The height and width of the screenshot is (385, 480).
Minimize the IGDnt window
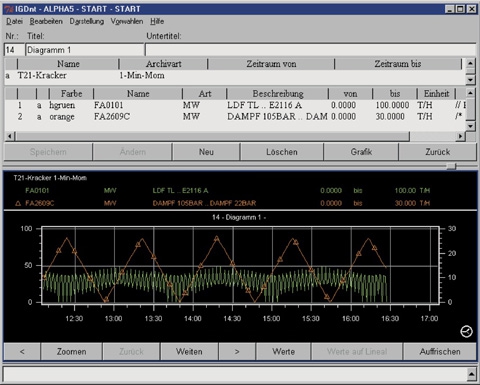tap(450, 9)
